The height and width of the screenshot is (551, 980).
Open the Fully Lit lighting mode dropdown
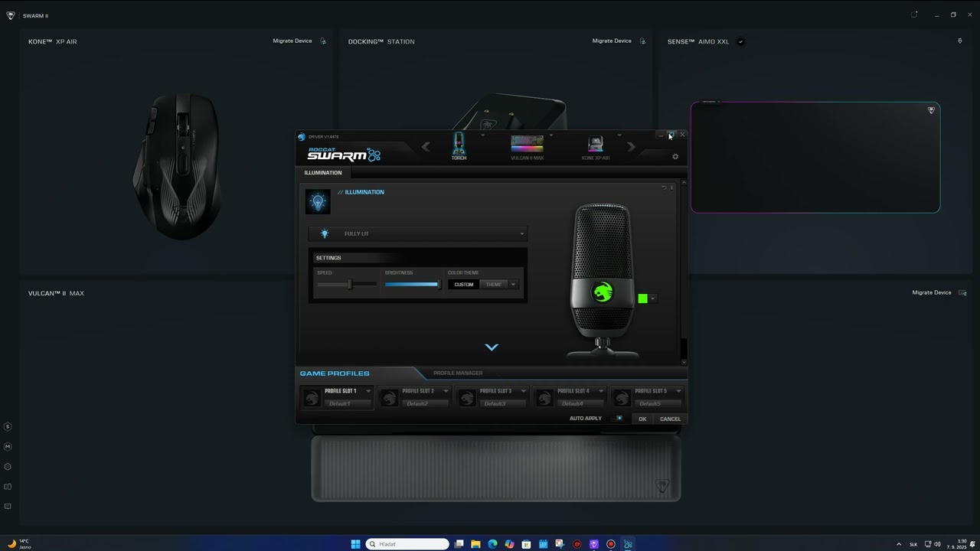click(x=418, y=233)
